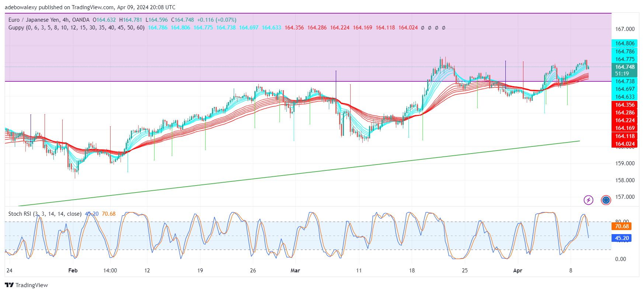Click the 14:00 label on time axis
Image resolution: width=644 pixels, height=293 pixels.
110,271
